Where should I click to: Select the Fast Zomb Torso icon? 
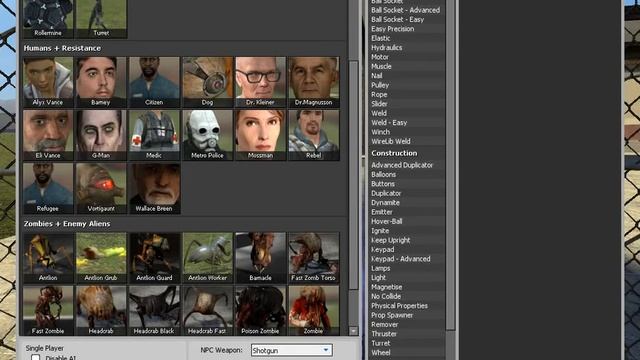tap(313, 258)
